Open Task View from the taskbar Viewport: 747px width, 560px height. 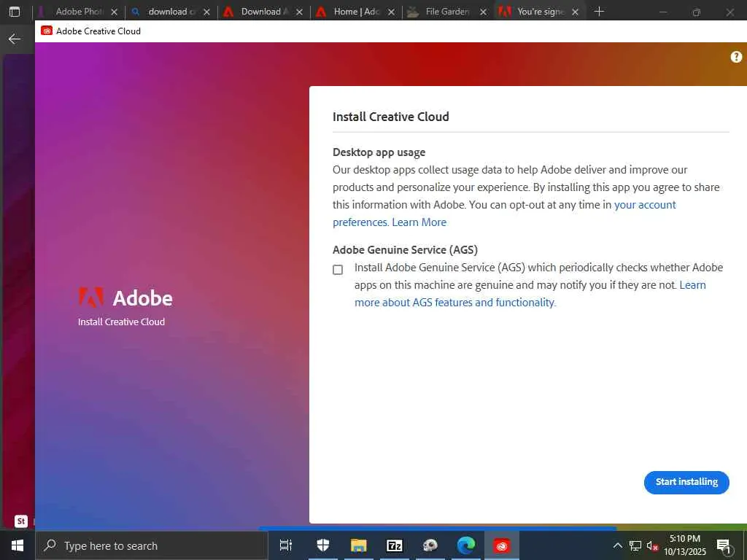pyautogui.click(x=286, y=545)
